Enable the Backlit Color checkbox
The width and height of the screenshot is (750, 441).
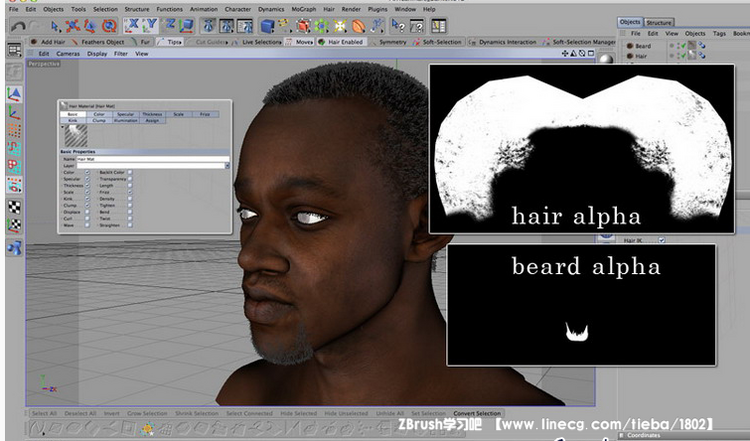[130, 172]
